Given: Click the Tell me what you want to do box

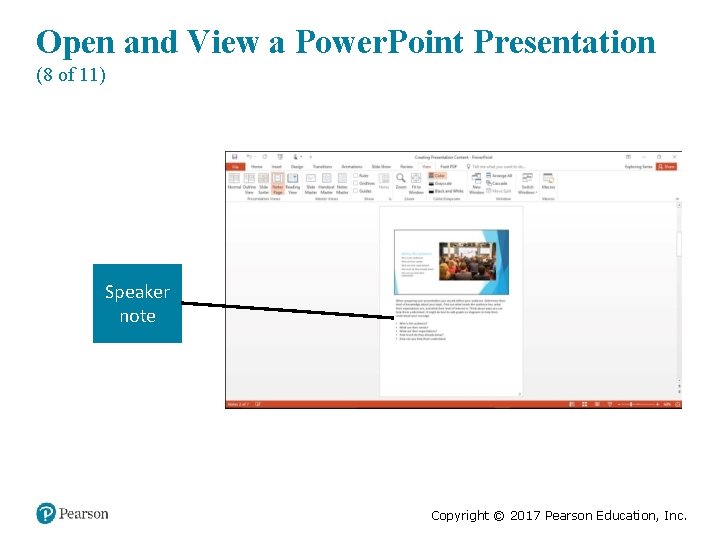Looking at the screenshot, I should pos(496,167).
